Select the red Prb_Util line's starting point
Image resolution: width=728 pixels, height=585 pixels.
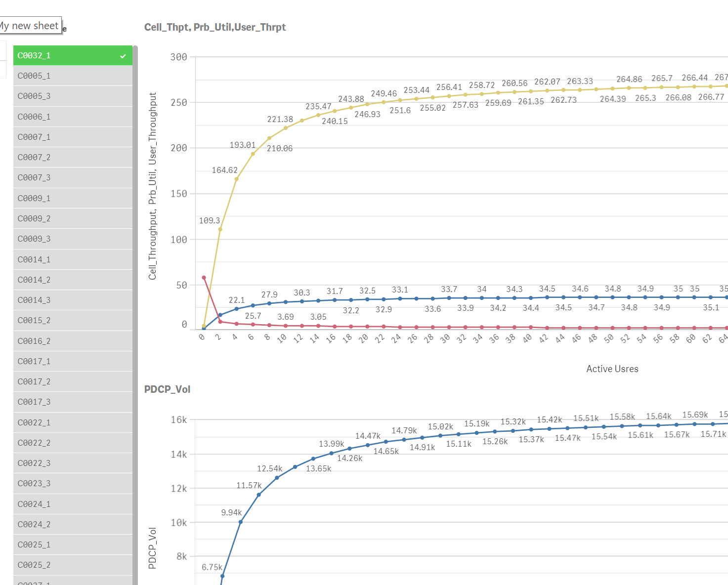point(204,277)
